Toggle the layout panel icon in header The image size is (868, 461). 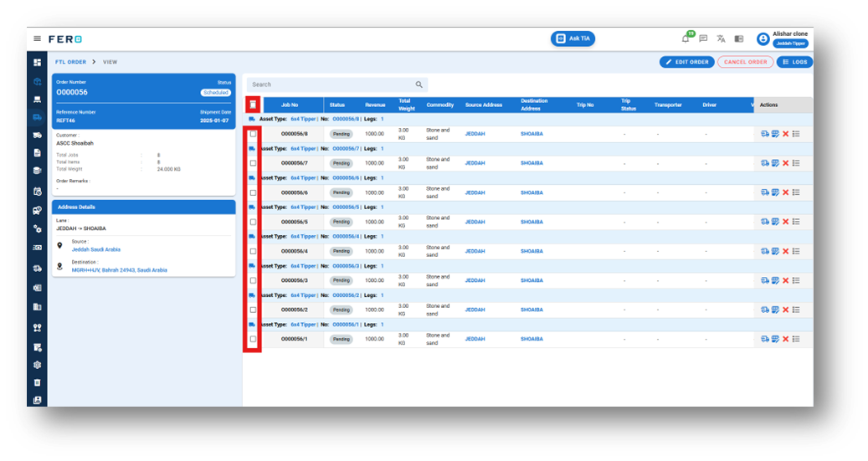[x=738, y=38]
